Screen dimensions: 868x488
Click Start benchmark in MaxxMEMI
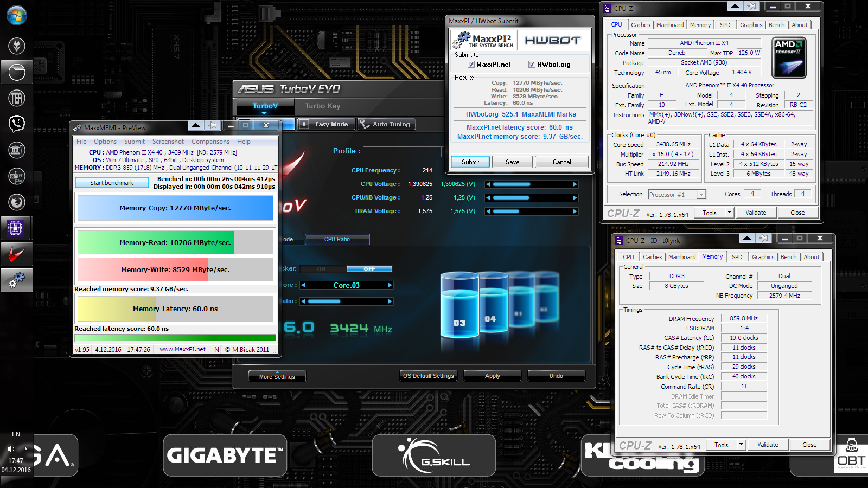pos(112,183)
